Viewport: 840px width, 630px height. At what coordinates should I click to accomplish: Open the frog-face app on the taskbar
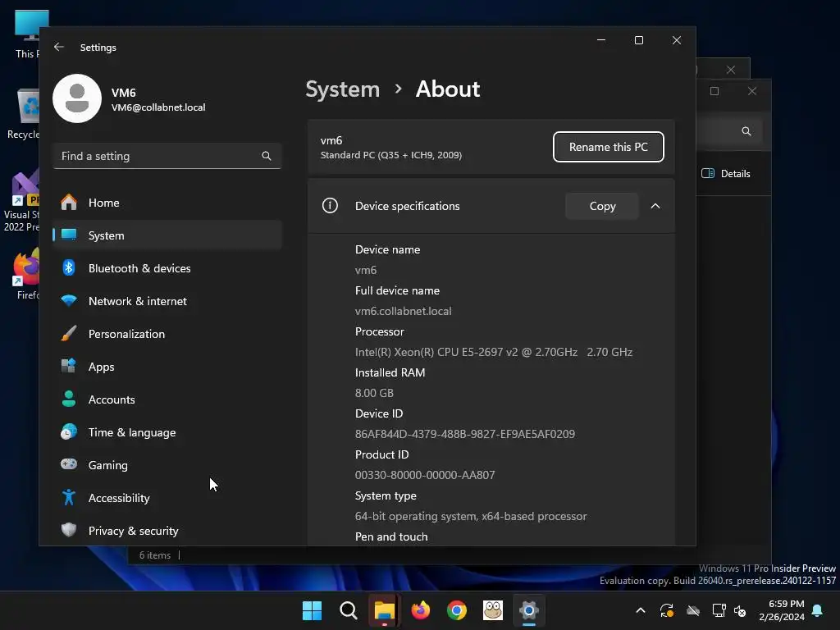(493, 610)
